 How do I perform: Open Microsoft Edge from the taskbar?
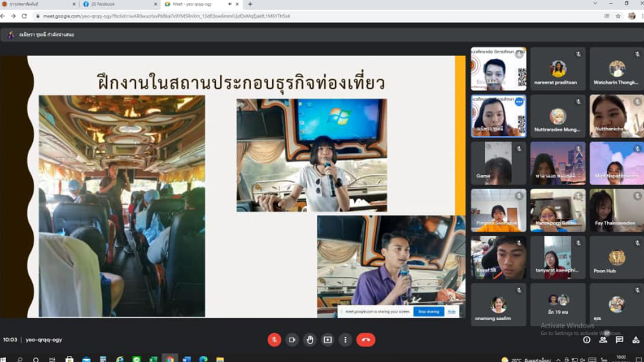tap(203, 359)
